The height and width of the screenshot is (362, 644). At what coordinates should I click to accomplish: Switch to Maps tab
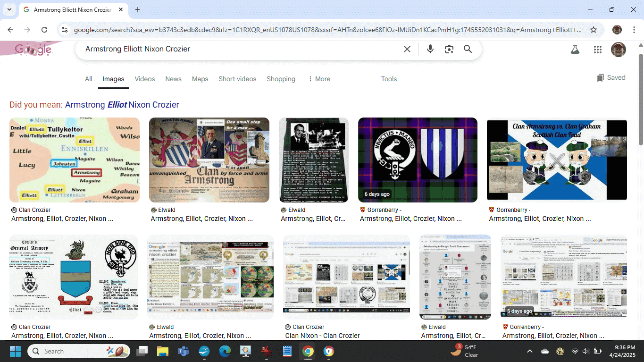200,79
